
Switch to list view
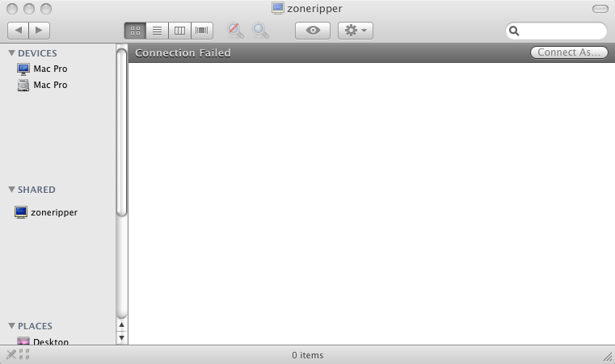[158, 31]
